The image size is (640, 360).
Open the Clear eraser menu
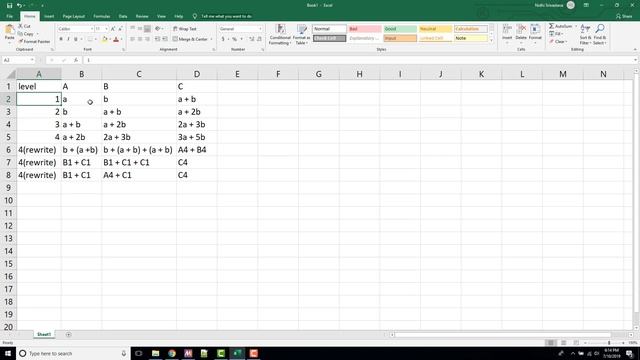coord(558,42)
